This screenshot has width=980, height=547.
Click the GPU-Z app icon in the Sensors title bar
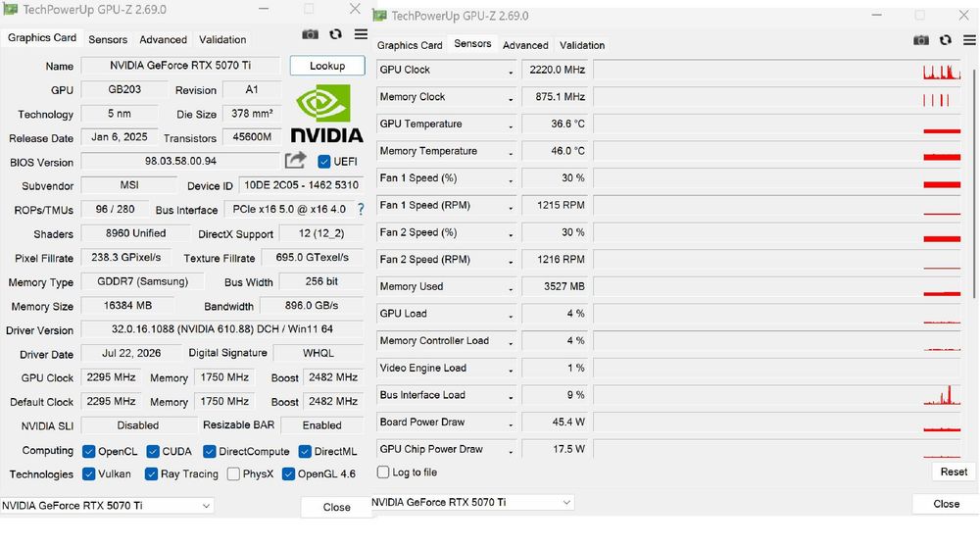tap(379, 15)
